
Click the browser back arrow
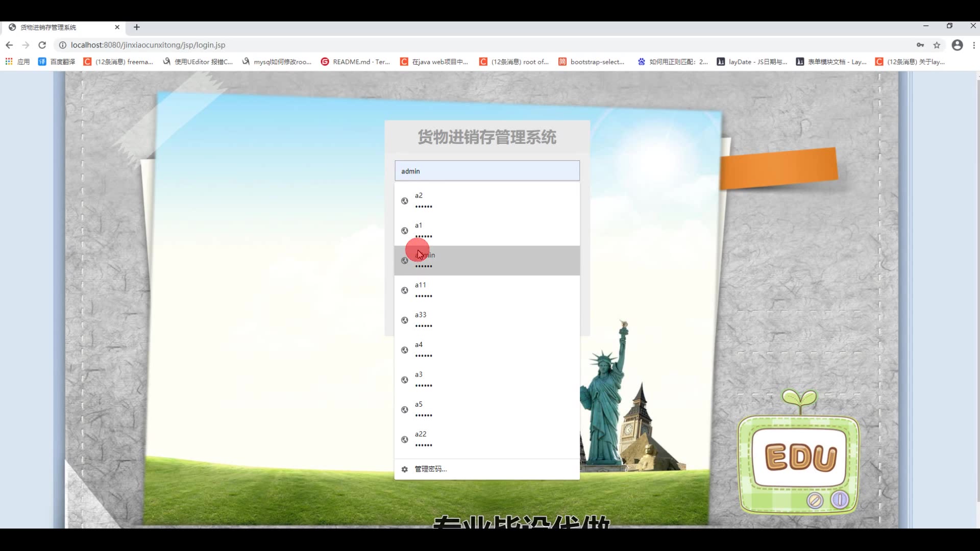click(x=9, y=45)
